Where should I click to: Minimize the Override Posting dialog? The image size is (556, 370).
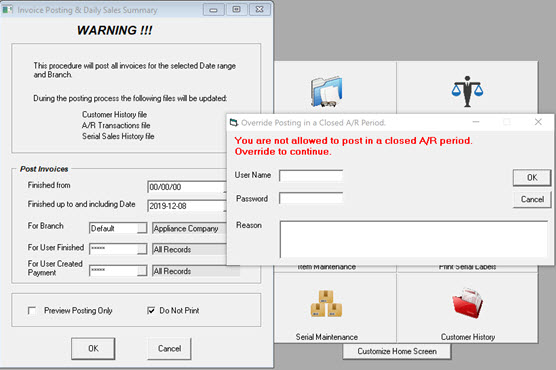476,122
